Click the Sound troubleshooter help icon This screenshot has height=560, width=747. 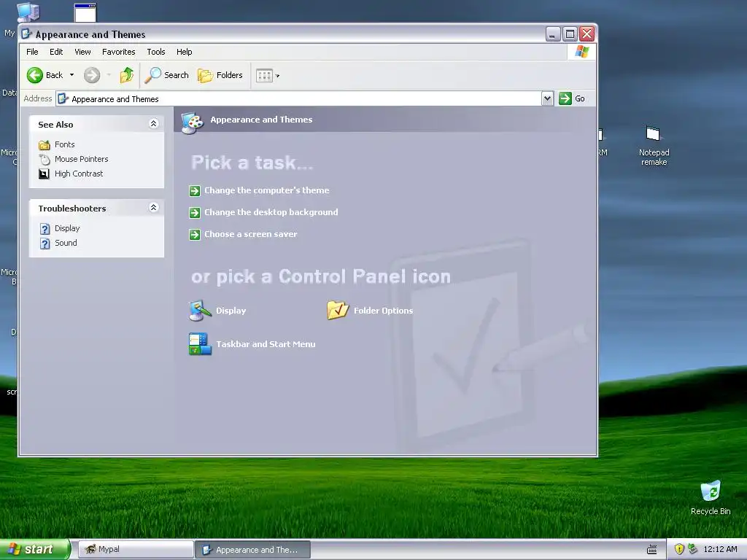click(x=44, y=244)
